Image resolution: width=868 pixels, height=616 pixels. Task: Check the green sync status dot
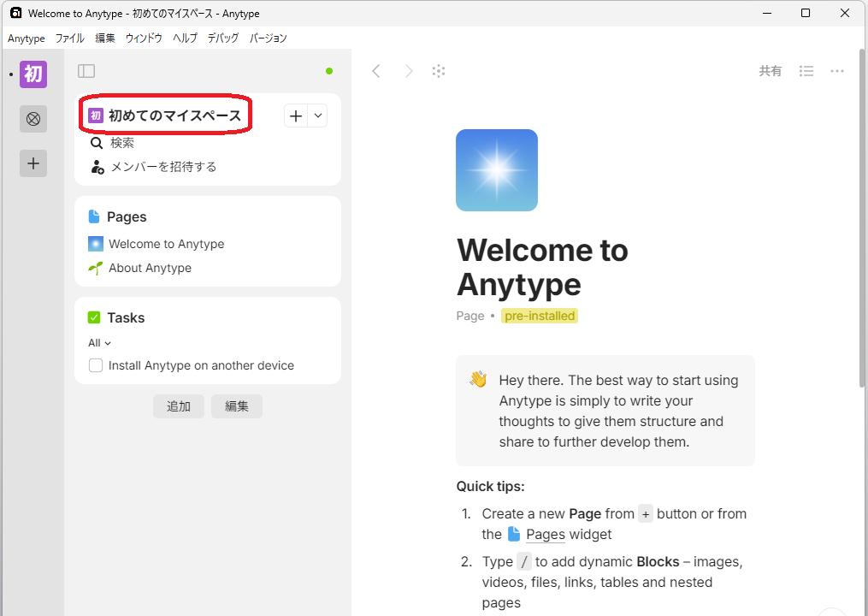329,71
